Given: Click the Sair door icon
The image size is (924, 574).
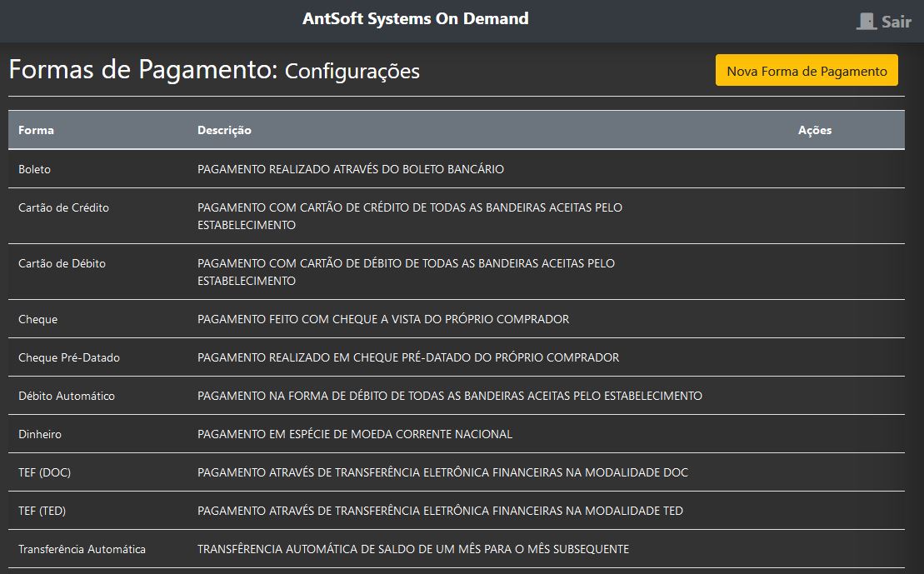Looking at the screenshot, I should click(x=867, y=22).
